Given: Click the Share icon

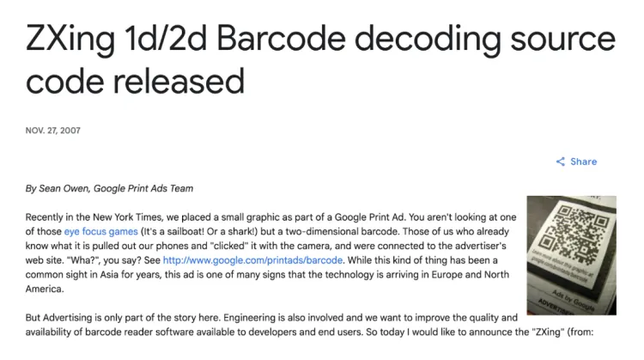Looking at the screenshot, I should coord(561,162).
